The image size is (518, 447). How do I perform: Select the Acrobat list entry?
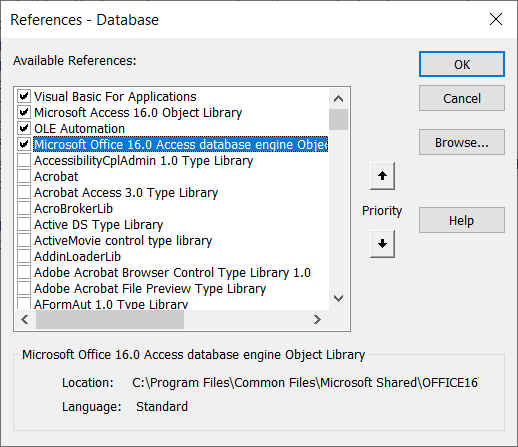[x=56, y=177]
